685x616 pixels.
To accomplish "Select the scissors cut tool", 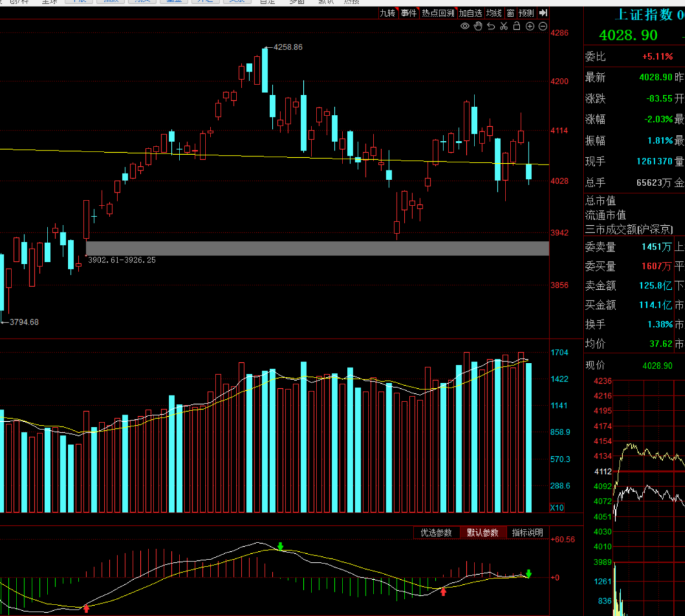I will click(504, 26).
